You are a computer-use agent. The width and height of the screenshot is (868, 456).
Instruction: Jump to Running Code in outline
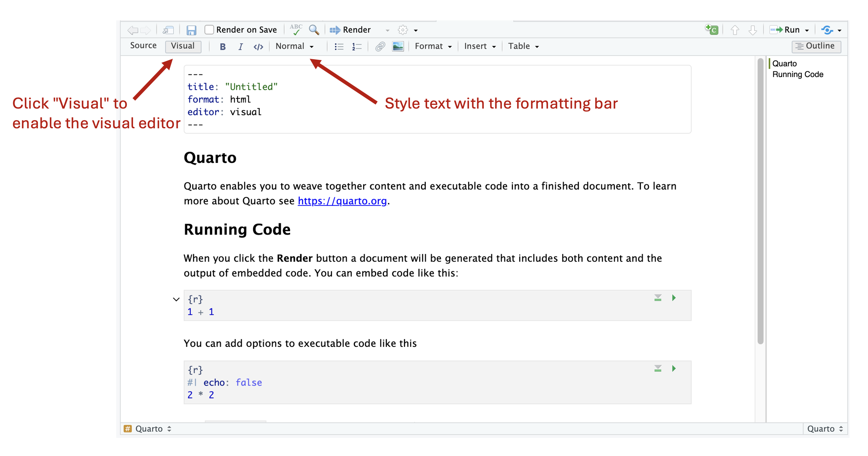(798, 74)
